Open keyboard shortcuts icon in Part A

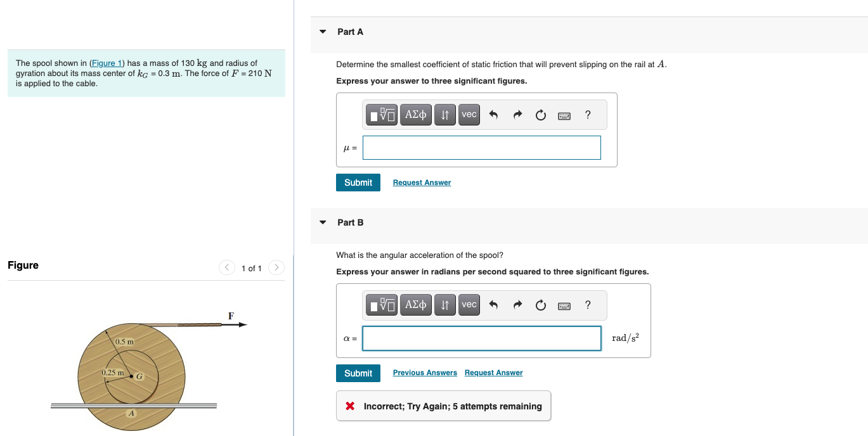[x=564, y=115]
